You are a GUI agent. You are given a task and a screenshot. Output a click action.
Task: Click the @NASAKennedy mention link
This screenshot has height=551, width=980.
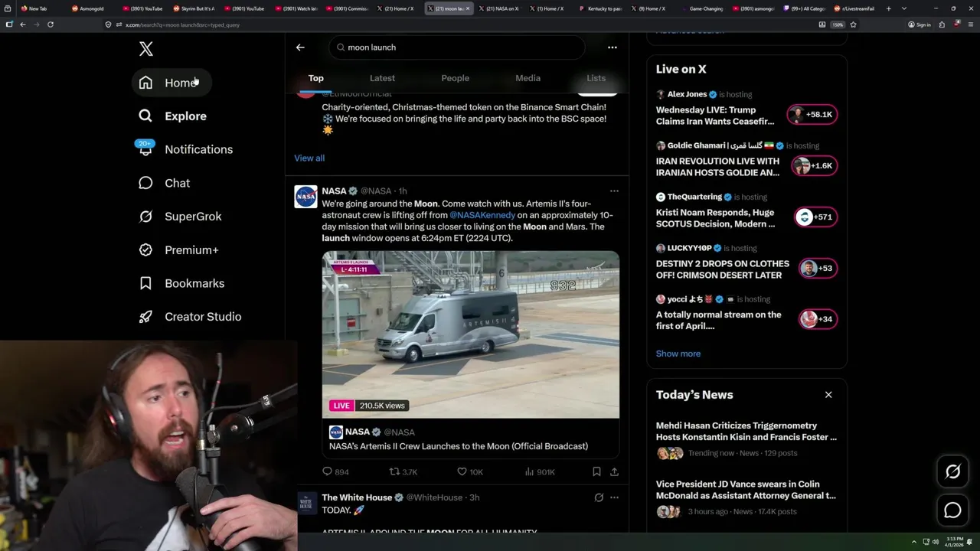[482, 216]
